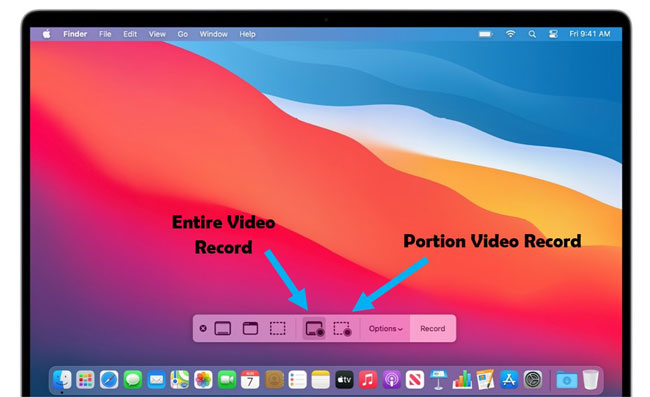
Task: Open the Apple menu
Action: pos(47,34)
